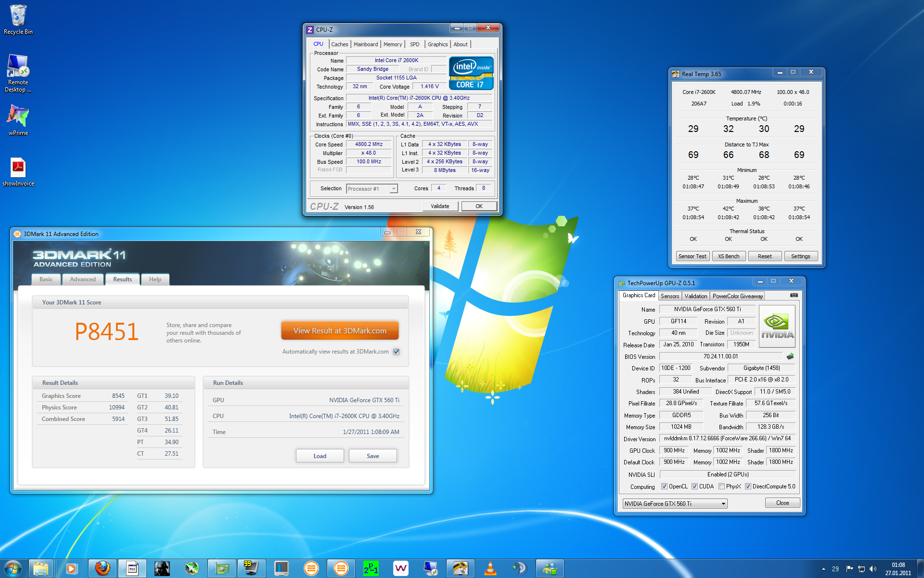
Task: Click the NVIDIA logo in GPU-Z
Action: pyautogui.click(x=777, y=326)
